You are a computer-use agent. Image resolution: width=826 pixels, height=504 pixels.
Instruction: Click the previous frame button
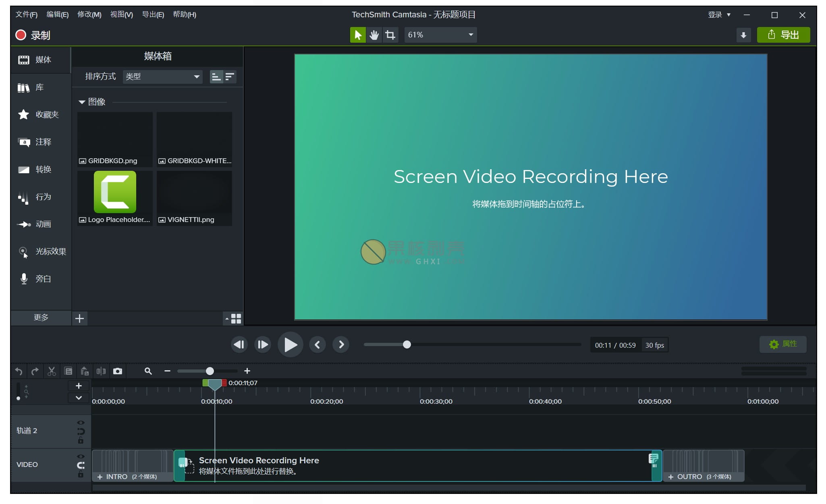(x=239, y=345)
